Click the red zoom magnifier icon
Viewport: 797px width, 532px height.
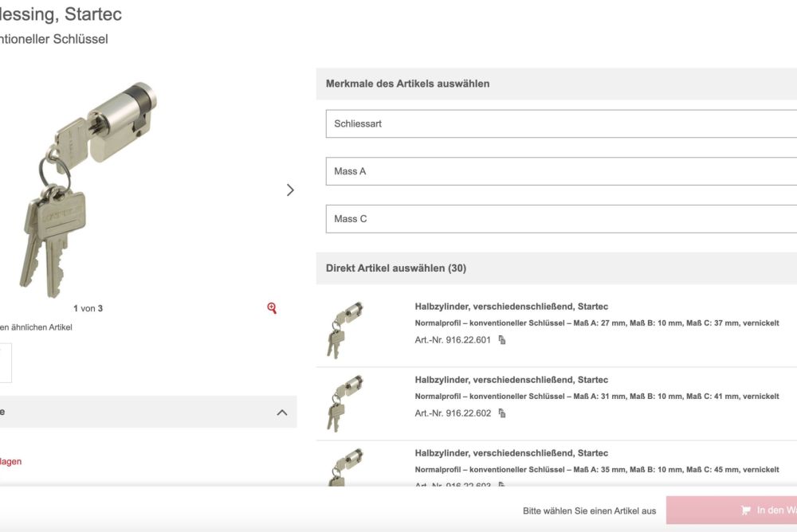(x=272, y=308)
